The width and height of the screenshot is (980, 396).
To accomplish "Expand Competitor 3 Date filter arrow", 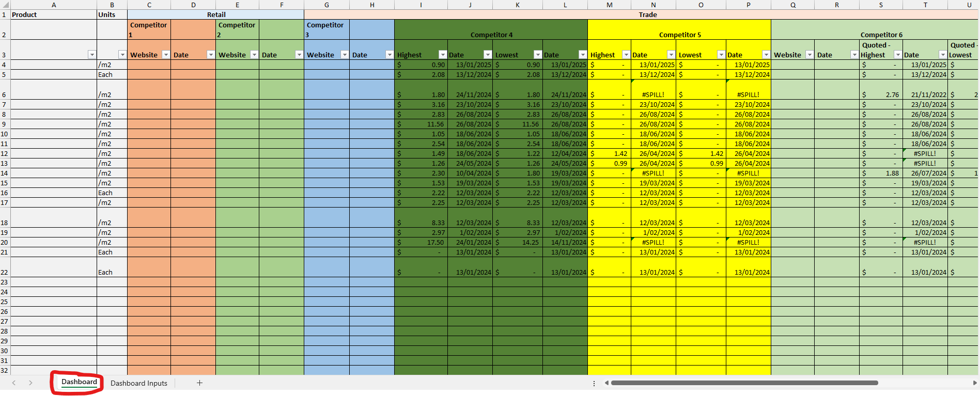I will click(x=389, y=55).
